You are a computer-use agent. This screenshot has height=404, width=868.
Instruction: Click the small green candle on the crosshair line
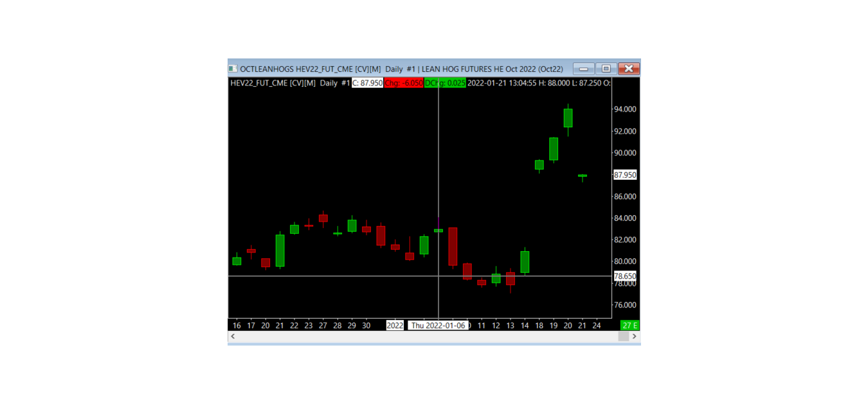click(439, 230)
